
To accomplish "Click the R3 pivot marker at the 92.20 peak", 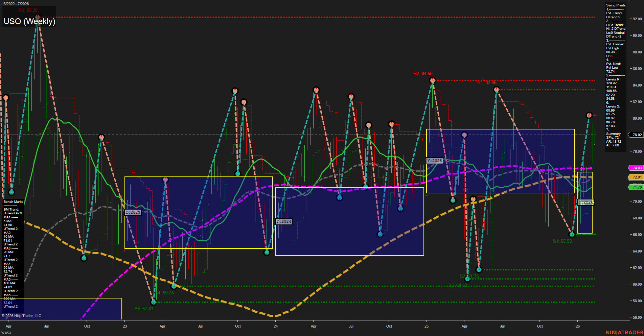I will [x=37, y=16].
